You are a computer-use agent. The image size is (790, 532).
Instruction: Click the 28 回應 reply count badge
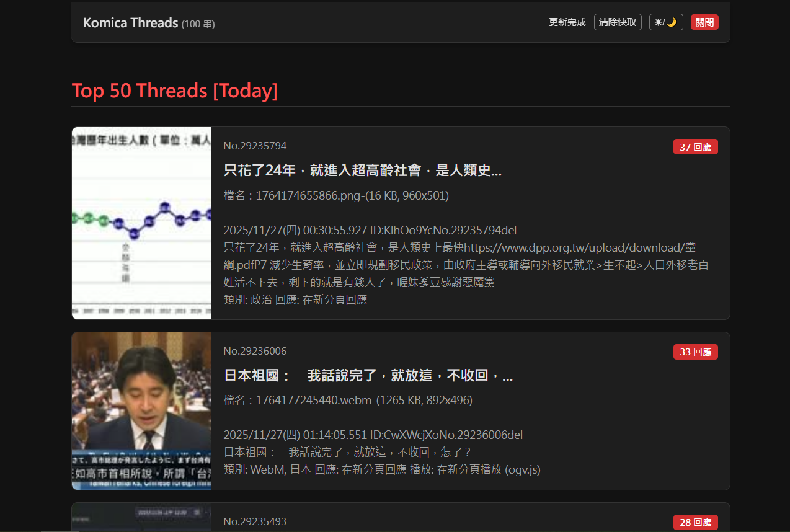695,522
